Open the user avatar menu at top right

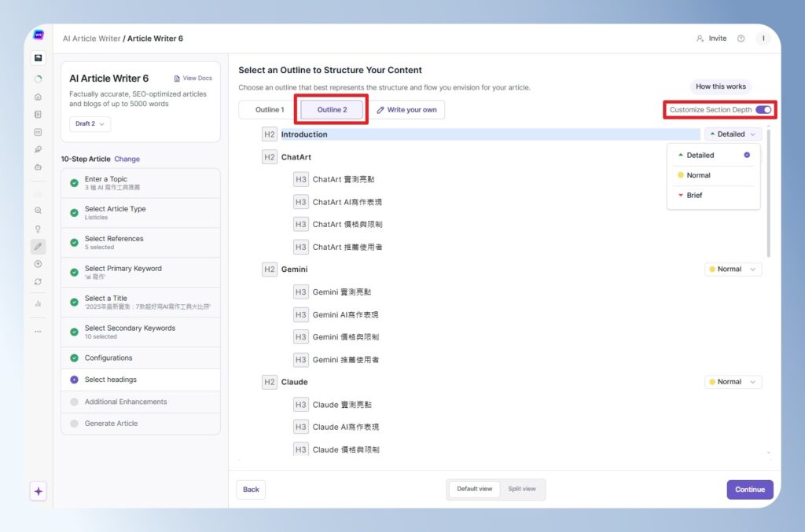(x=763, y=39)
